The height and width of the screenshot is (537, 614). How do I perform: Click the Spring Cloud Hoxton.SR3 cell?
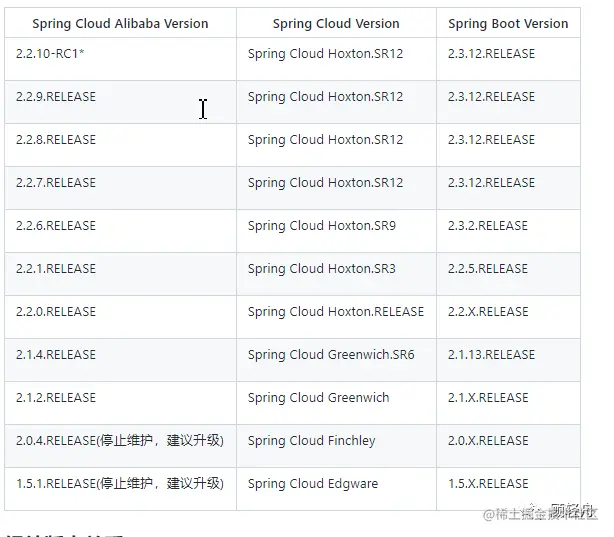coord(336,274)
